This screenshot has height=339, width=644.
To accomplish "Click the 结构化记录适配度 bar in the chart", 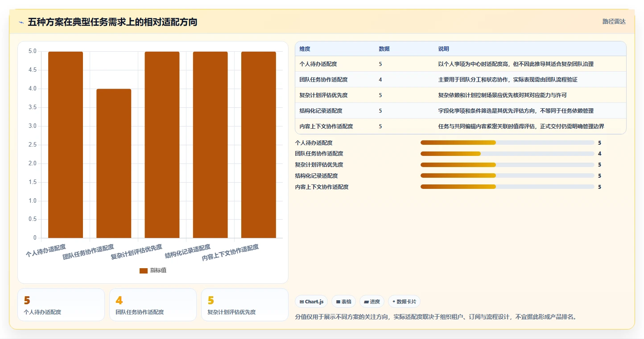I will point(210,145).
